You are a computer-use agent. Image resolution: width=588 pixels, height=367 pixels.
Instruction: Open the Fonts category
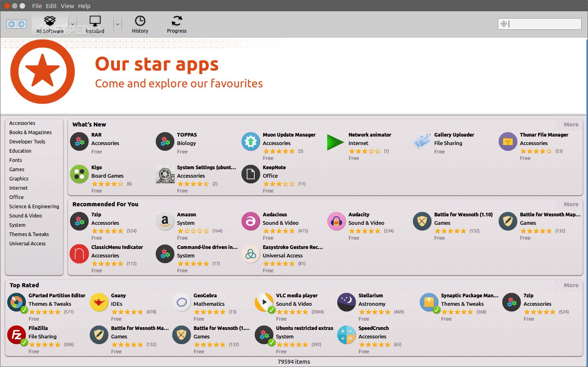point(16,160)
